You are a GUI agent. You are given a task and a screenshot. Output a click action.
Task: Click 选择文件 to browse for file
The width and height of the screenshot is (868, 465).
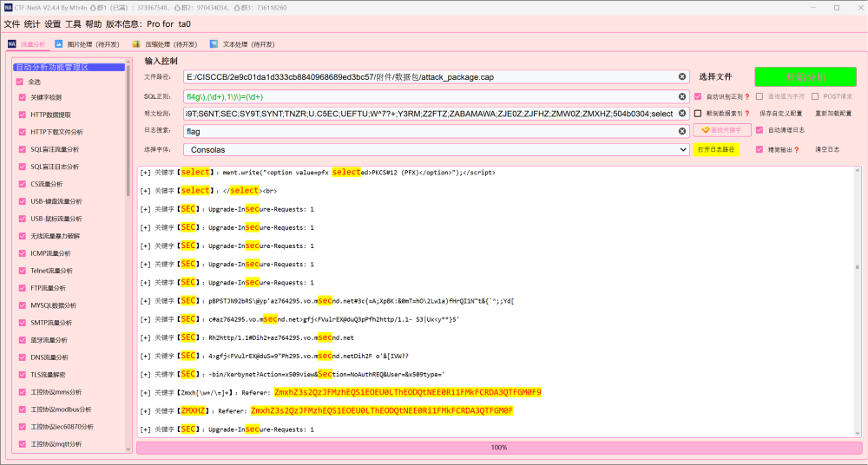715,77
